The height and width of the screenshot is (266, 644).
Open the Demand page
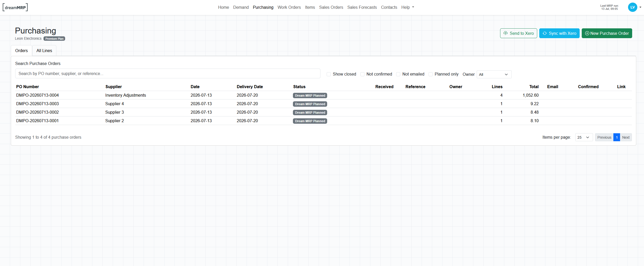(x=241, y=7)
